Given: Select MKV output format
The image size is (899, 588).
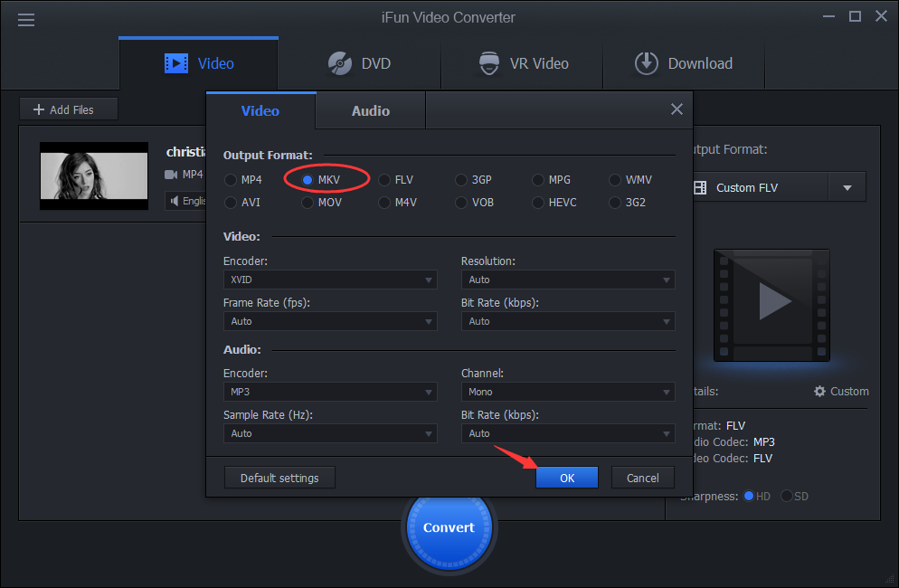Looking at the screenshot, I should click(x=321, y=179).
